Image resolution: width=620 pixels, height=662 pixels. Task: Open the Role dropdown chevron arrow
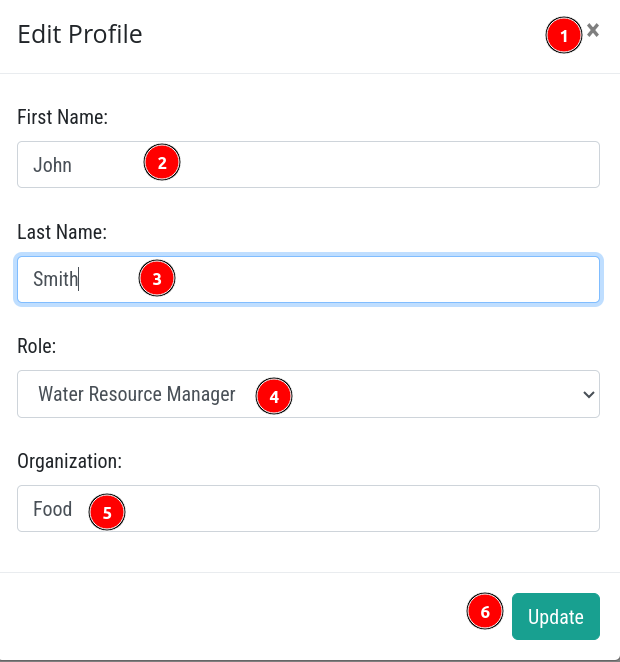(x=589, y=394)
